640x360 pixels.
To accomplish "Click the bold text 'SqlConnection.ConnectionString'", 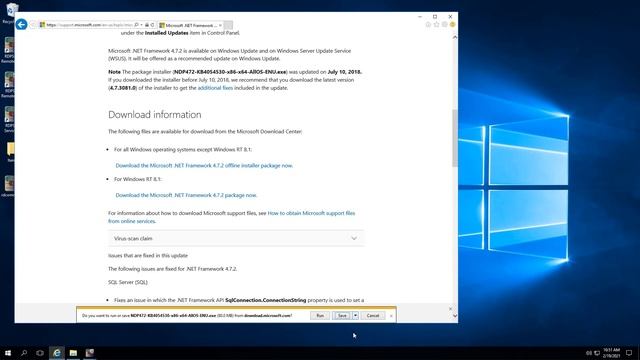I will coord(265,300).
